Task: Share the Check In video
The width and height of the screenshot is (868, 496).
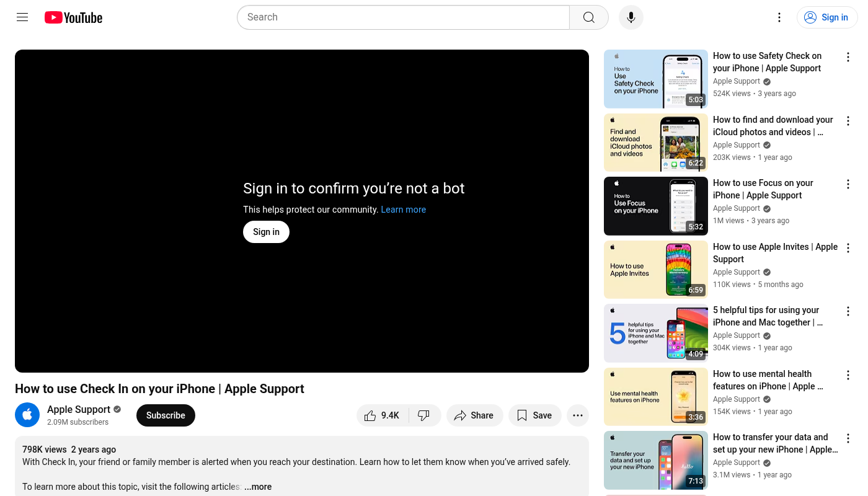Action: tap(474, 415)
